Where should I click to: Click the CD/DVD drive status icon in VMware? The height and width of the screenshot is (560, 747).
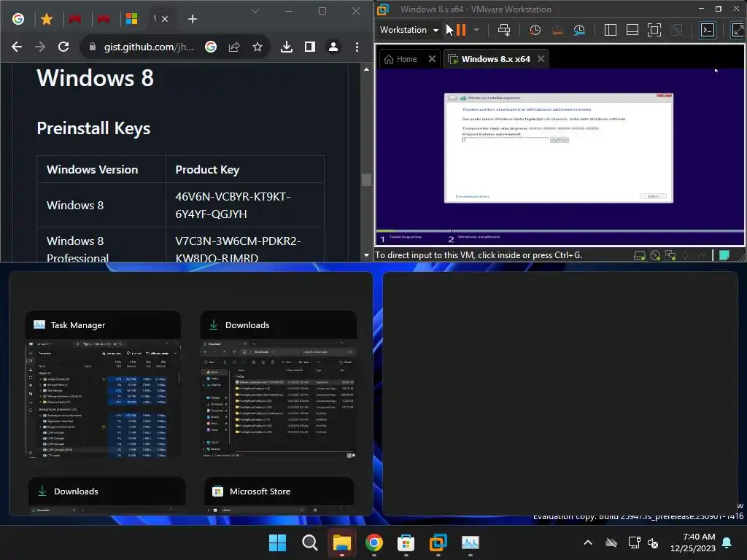click(655, 256)
